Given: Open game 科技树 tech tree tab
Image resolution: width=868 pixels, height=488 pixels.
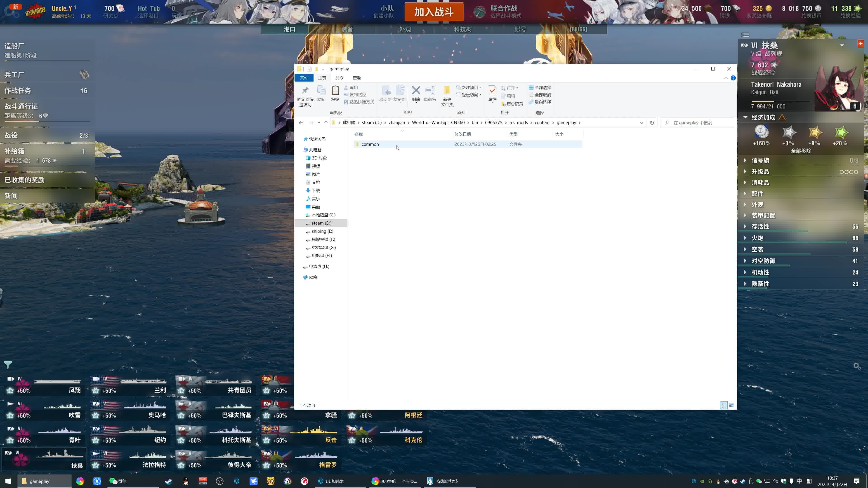Looking at the screenshot, I should tap(463, 29).
